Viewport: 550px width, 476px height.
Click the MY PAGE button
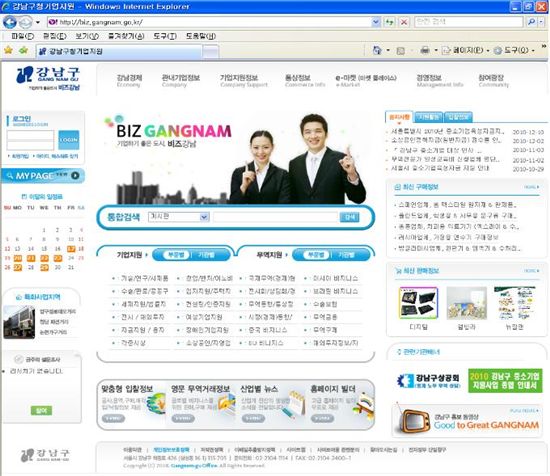[43, 176]
